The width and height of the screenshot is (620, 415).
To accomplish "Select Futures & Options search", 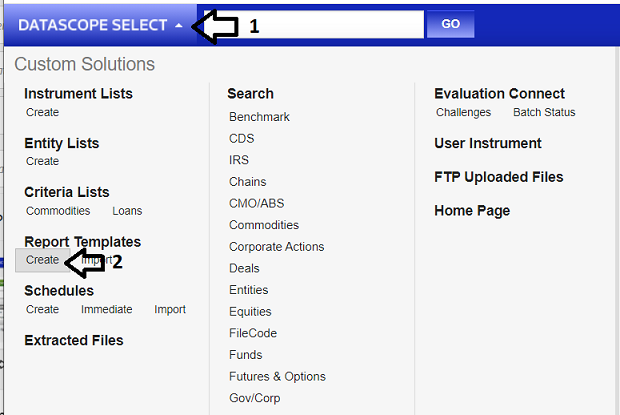I will click(277, 377).
